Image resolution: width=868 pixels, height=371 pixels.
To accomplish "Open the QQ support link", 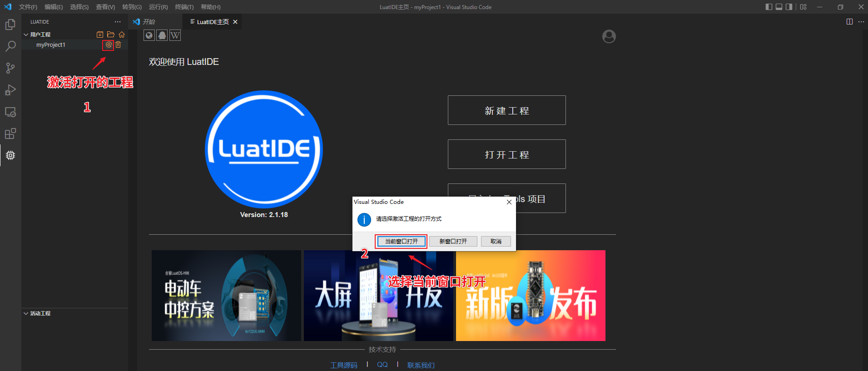I will coord(382,365).
